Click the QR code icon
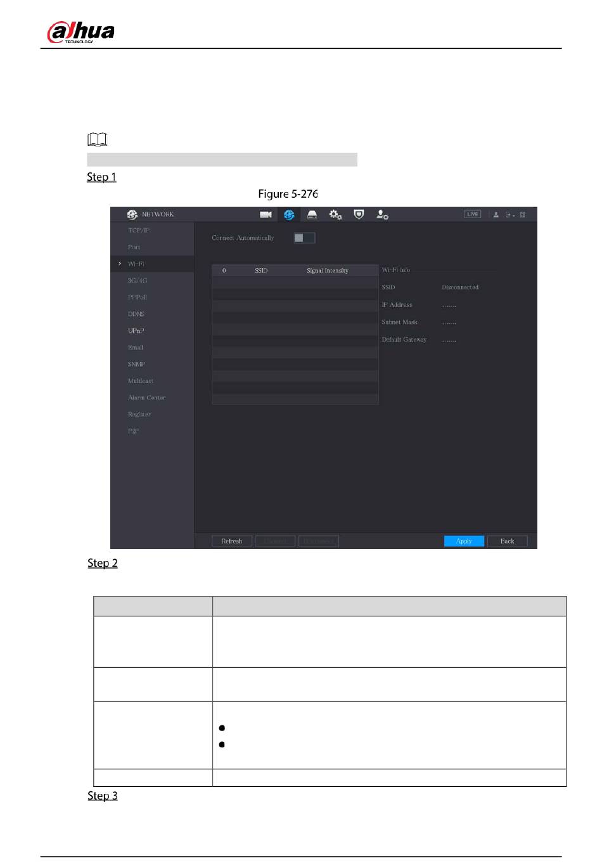 pos(523,215)
